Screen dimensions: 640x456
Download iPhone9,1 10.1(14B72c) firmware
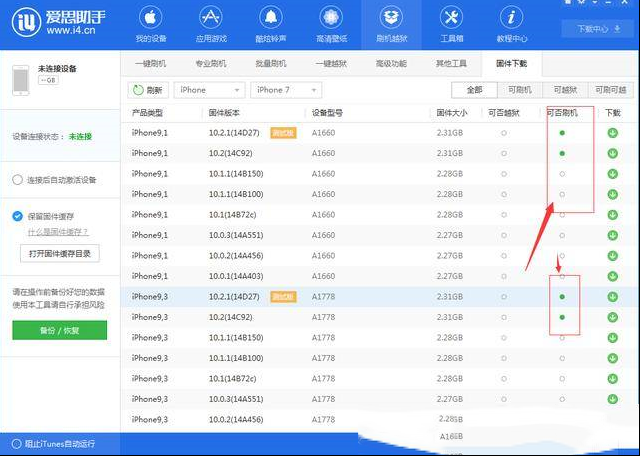click(612, 215)
